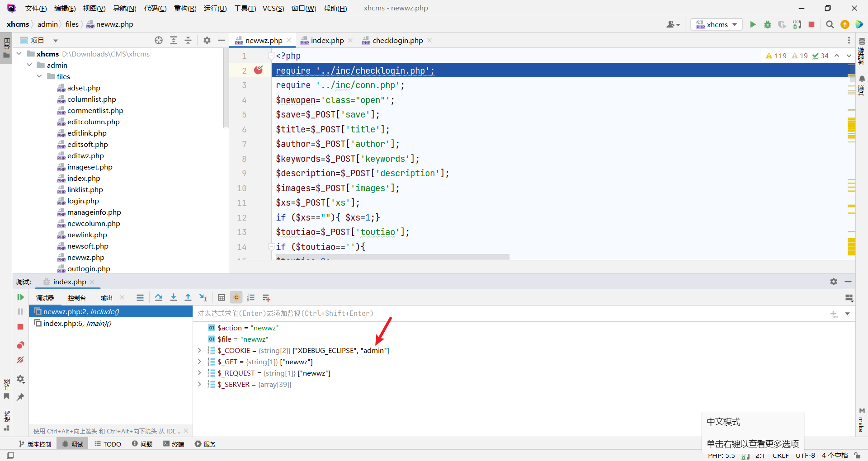Step over in the debugger toolbar
868x461 pixels.
159,297
